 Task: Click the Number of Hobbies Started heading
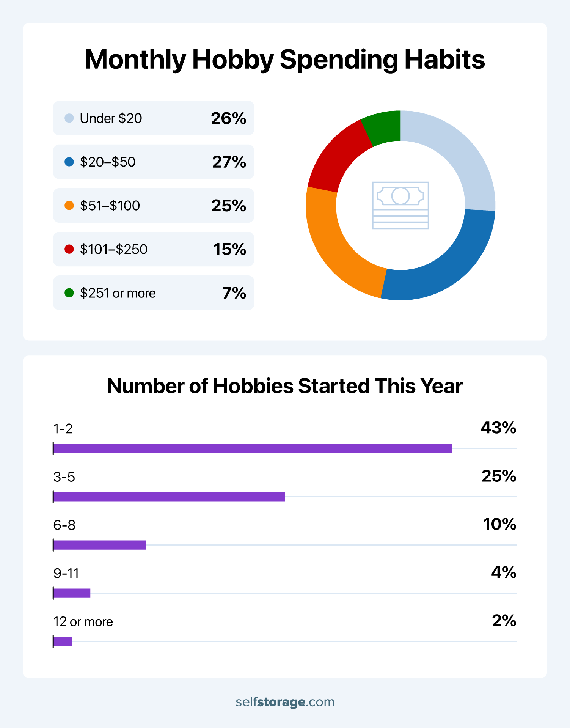tap(285, 386)
